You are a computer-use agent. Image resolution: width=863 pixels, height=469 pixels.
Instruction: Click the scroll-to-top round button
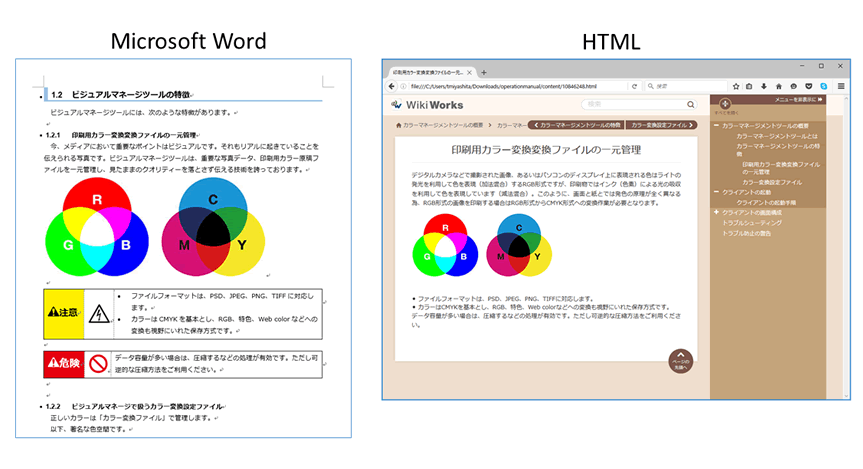click(x=680, y=361)
